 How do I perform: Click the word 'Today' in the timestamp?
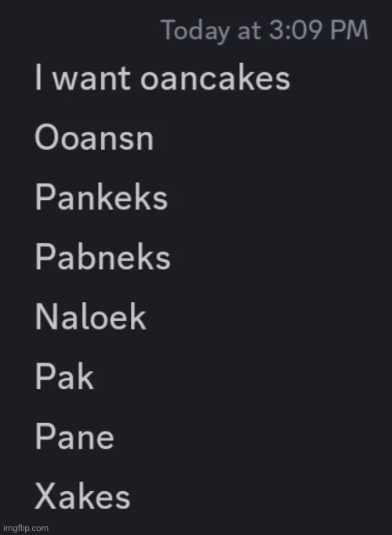tap(196, 31)
